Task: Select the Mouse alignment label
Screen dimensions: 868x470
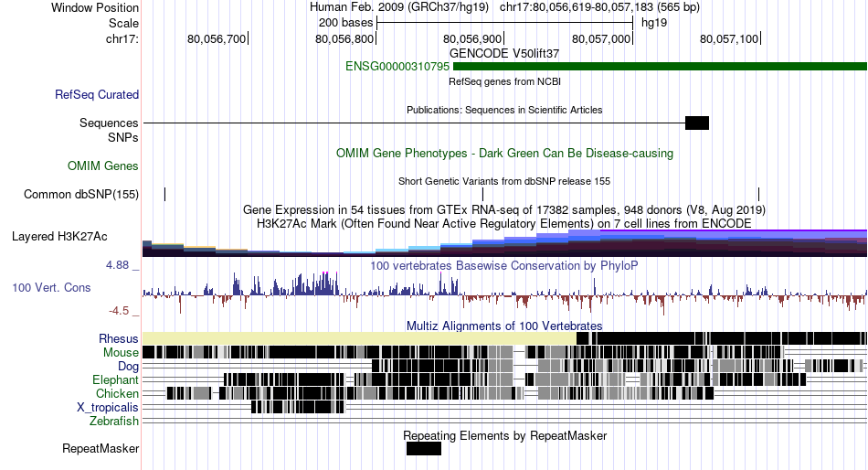Action: point(121,353)
